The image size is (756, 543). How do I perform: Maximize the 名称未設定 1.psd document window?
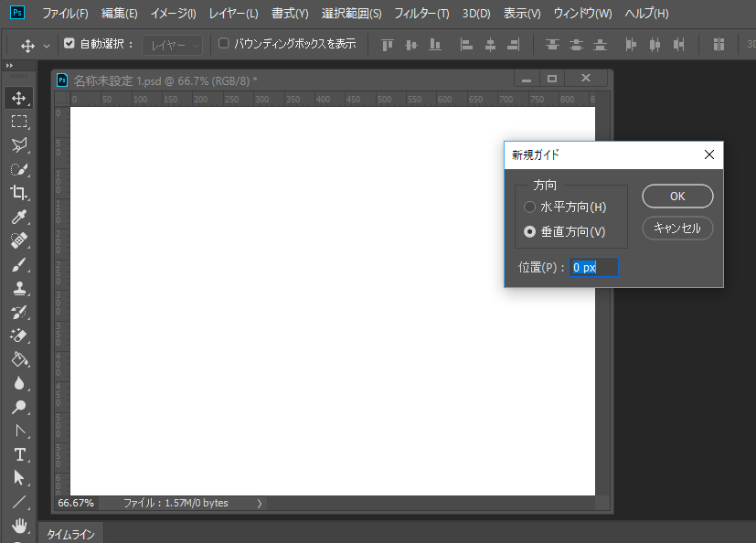[552, 78]
